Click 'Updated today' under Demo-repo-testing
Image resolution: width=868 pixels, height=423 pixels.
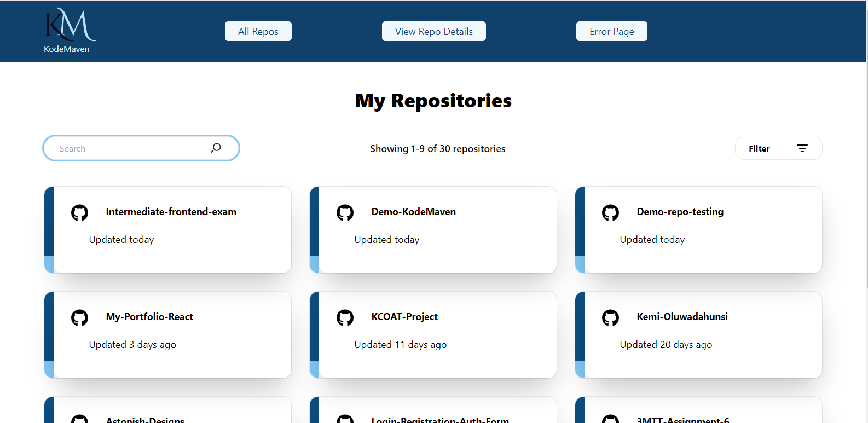(652, 240)
